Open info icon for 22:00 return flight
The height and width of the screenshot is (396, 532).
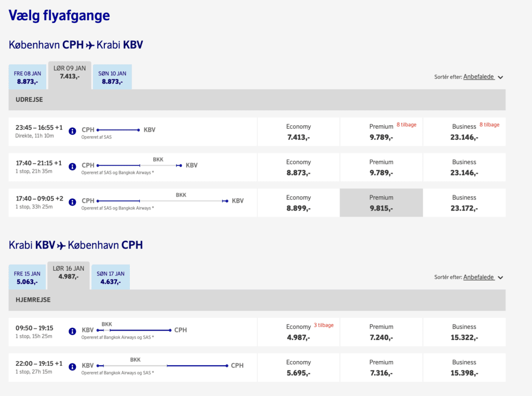click(x=72, y=366)
